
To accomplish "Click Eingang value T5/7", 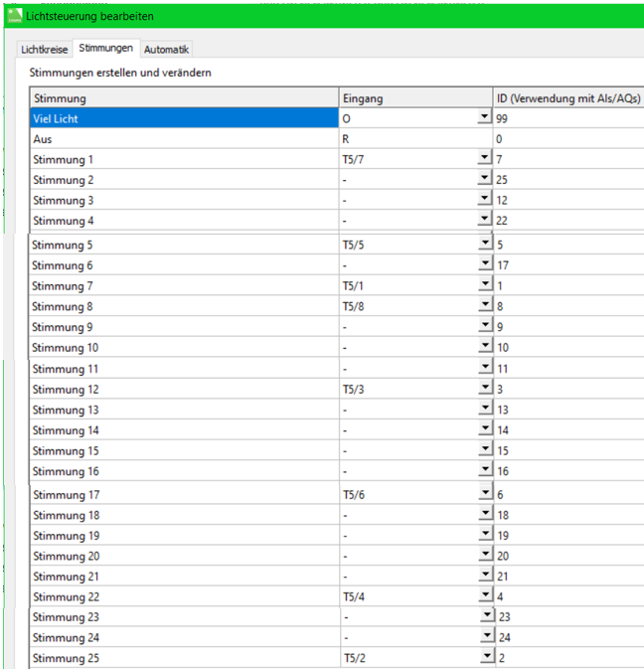I will pyautogui.click(x=353, y=160).
